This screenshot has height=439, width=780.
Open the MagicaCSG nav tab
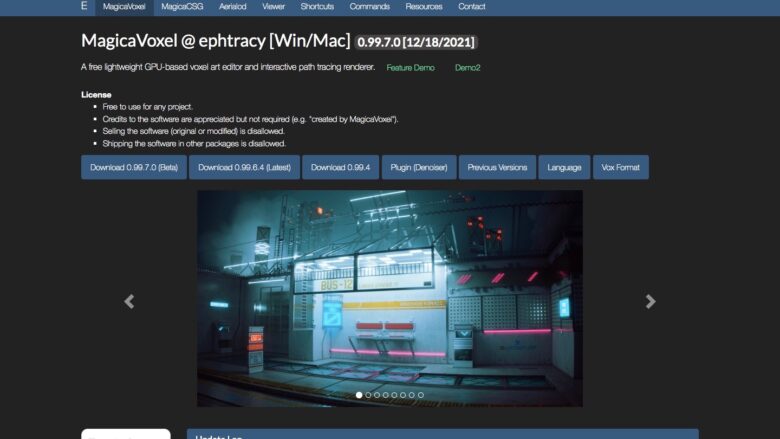click(x=182, y=7)
